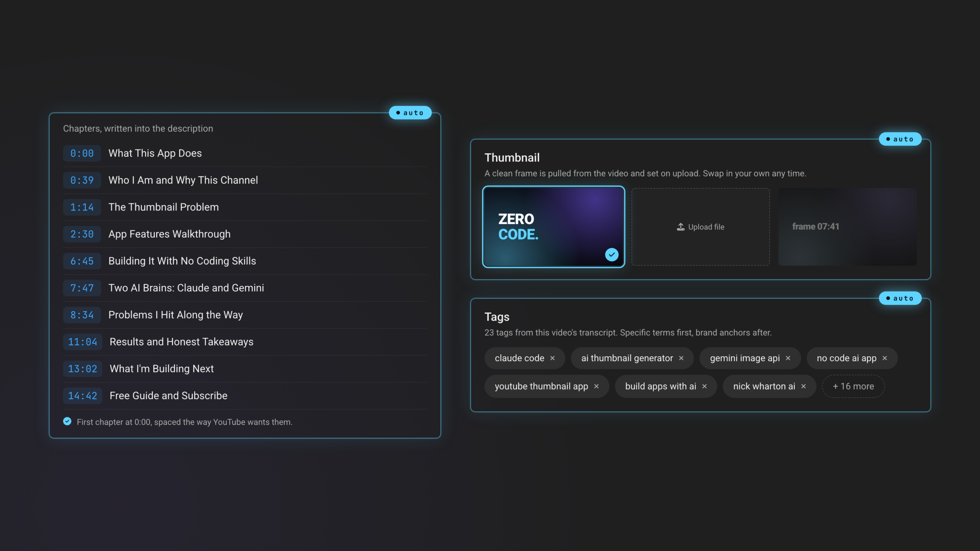Click the 'nick wharton ai' tag label

point(764,386)
